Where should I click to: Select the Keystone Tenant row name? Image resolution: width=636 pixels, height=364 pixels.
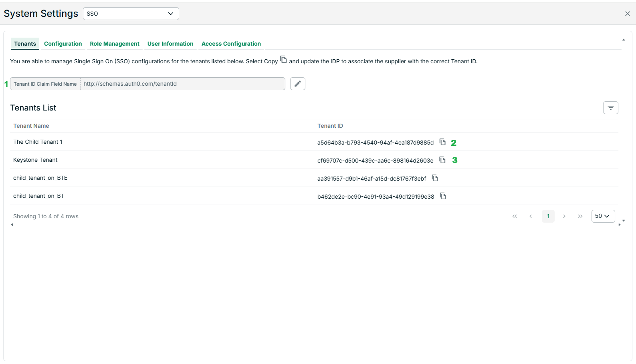coord(35,160)
